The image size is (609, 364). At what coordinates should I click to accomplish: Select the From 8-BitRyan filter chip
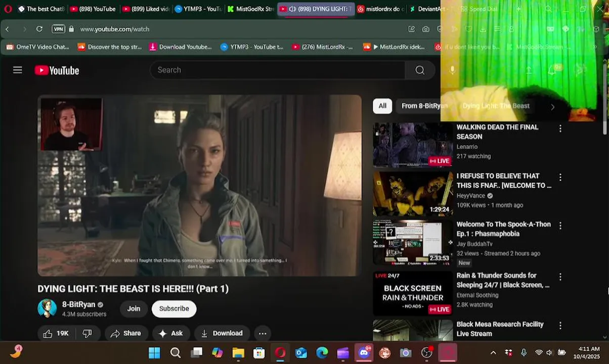coord(424,106)
